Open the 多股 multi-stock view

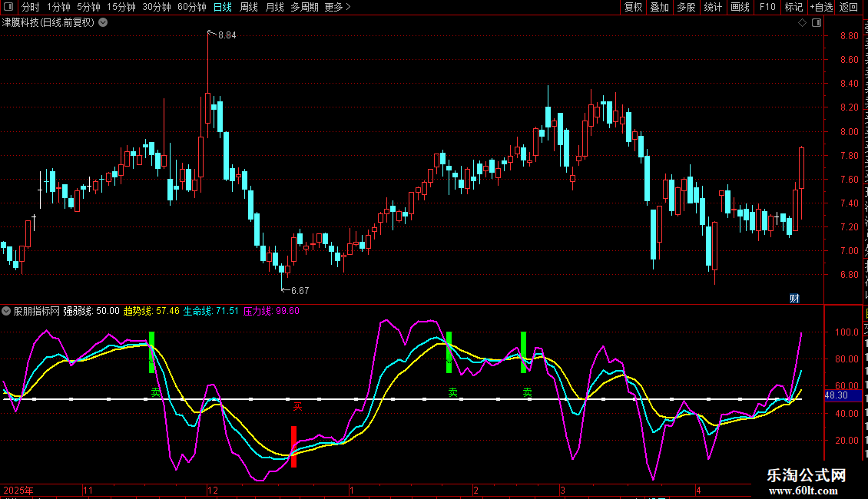686,7
